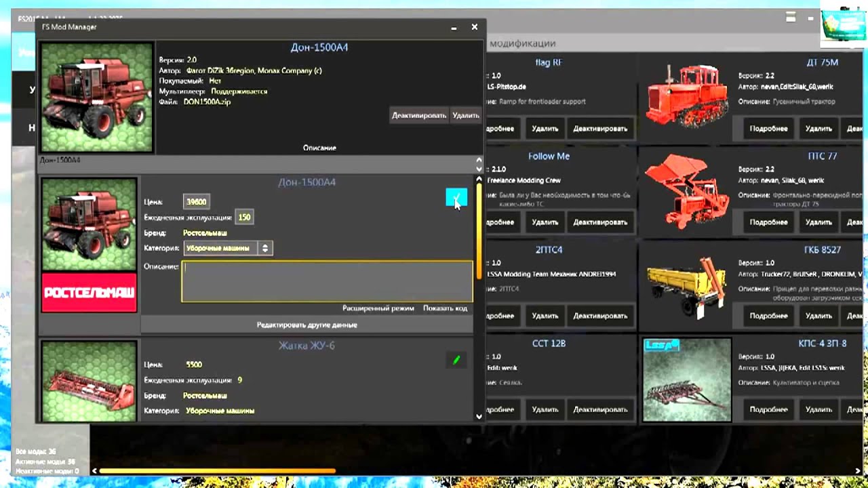Open Дон-1500А4 combine image in header
The height and width of the screenshot is (488, 868).
click(x=97, y=98)
